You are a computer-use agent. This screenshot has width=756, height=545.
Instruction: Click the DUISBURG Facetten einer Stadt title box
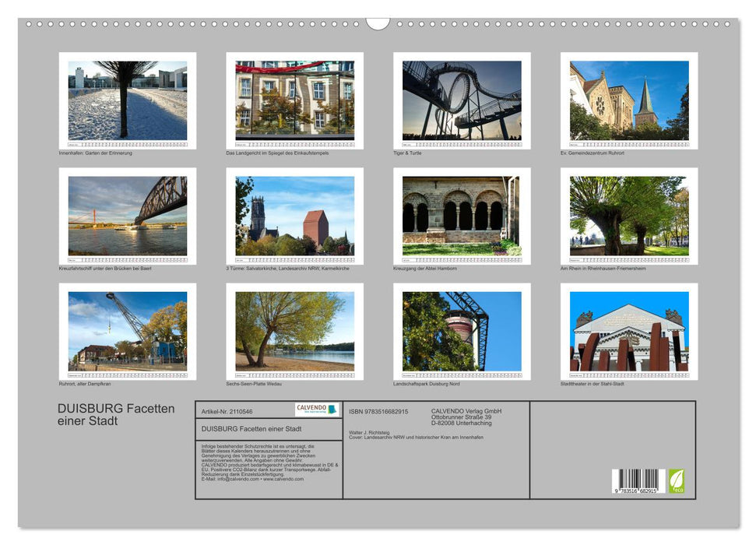click(x=250, y=429)
